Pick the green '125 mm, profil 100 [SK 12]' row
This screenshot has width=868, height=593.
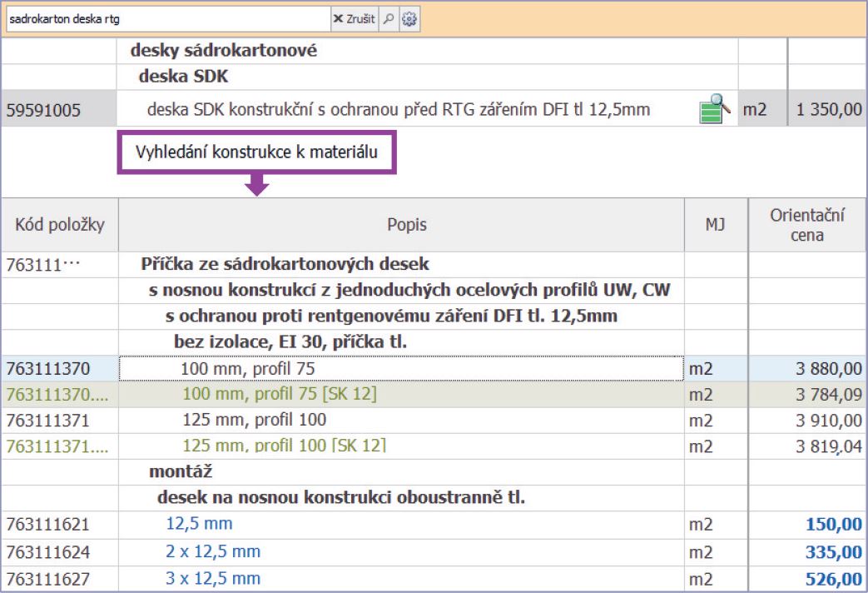click(x=284, y=446)
